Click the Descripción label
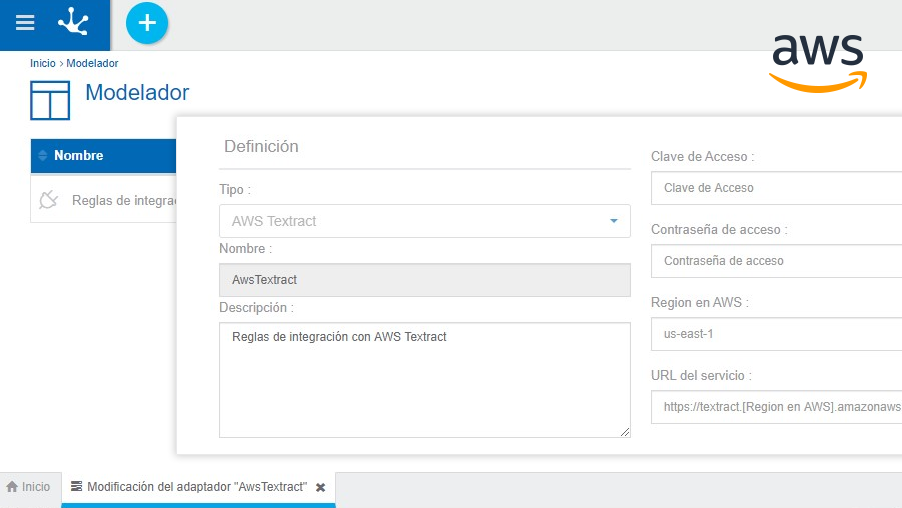Image resolution: width=902 pixels, height=508 pixels. (x=256, y=308)
